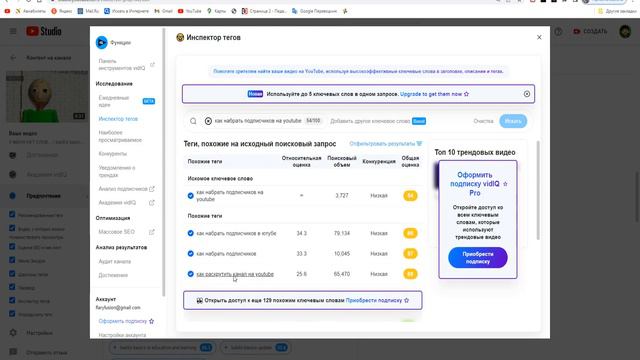640x360 pixels.
Task: Click the Создать button in YouTube Studio
Action: 590,31
